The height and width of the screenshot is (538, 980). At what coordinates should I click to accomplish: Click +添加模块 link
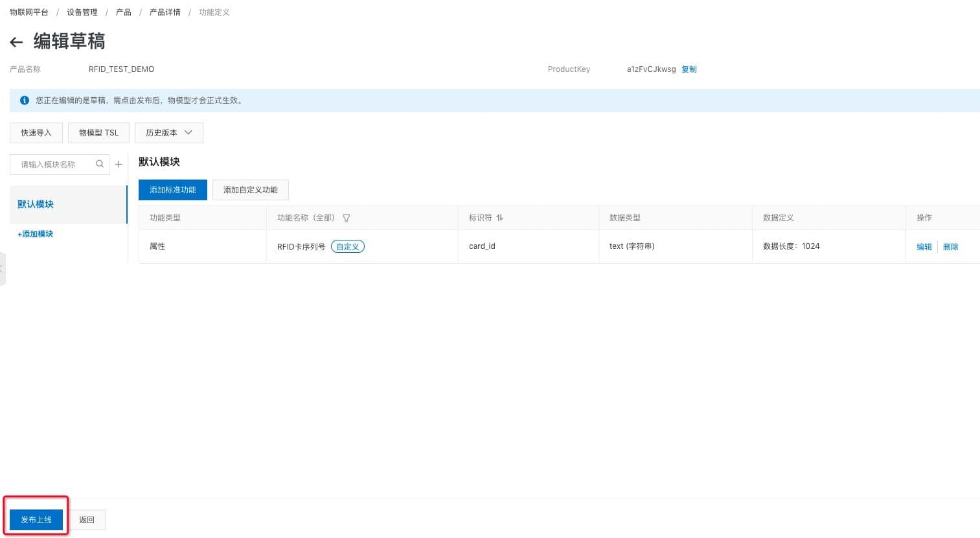(x=36, y=234)
